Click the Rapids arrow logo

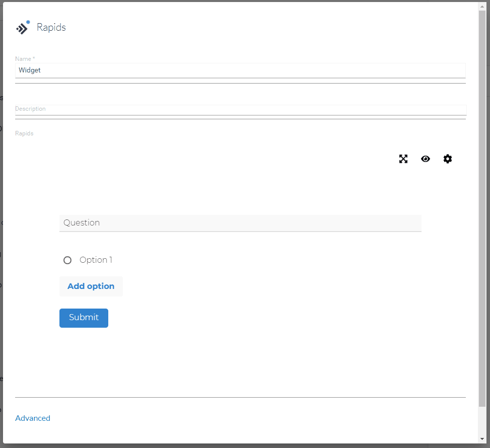(x=22, y=27)
